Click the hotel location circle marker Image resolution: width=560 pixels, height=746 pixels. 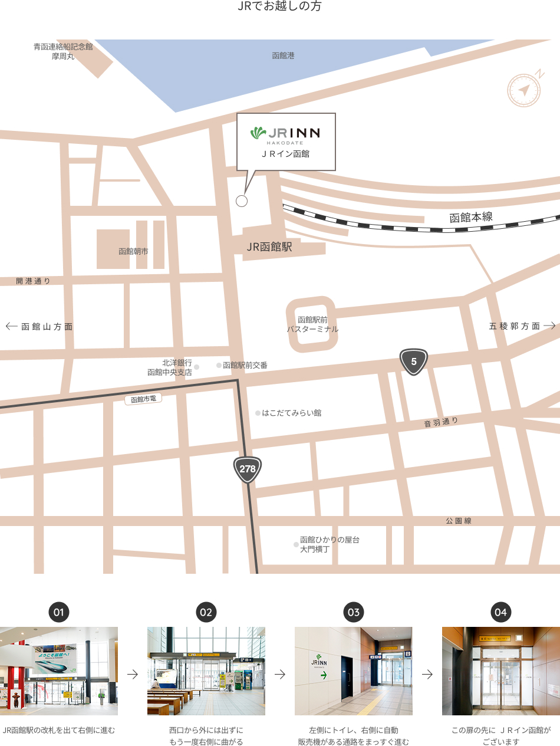(x=242, y=201)
